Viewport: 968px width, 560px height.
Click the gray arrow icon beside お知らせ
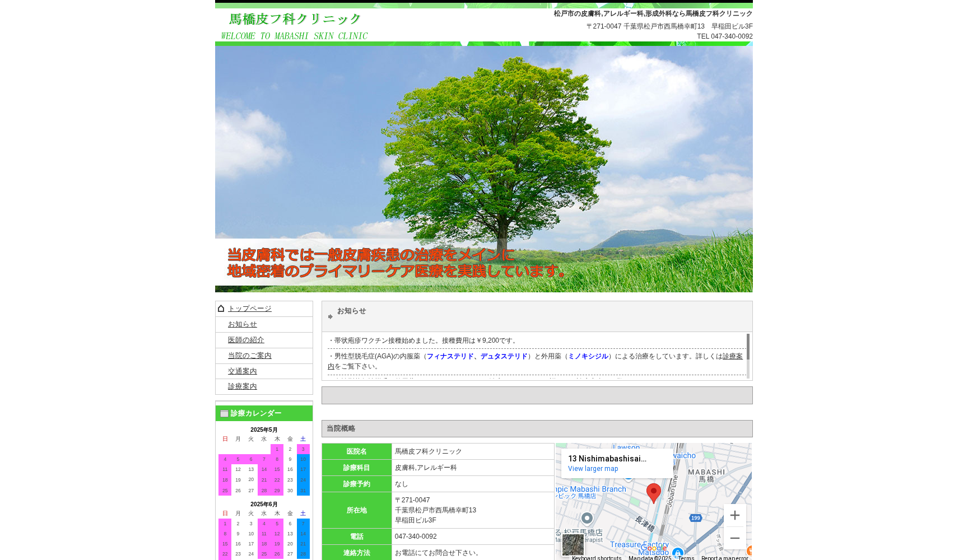(330, 316)
